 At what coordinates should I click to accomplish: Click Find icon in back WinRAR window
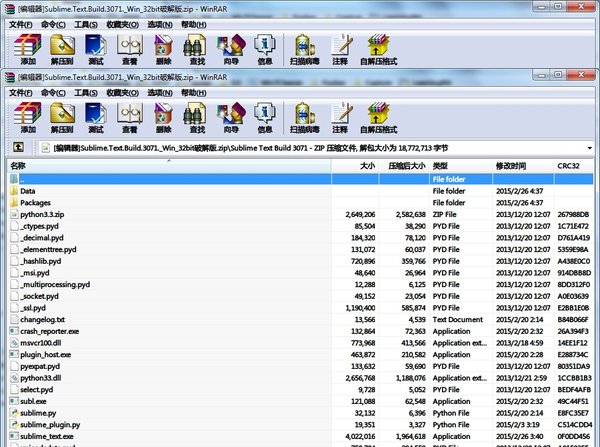197,49
